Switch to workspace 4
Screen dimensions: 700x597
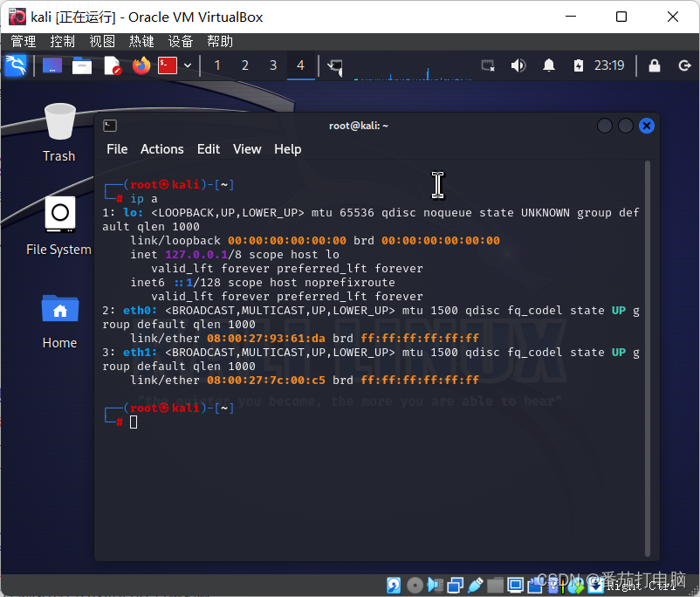[301, 65]
